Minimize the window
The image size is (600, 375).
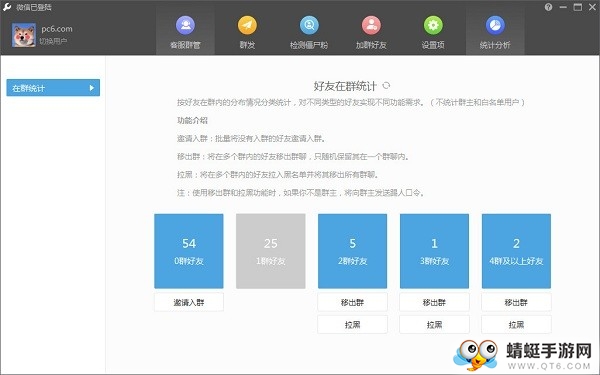coord(563,7)
